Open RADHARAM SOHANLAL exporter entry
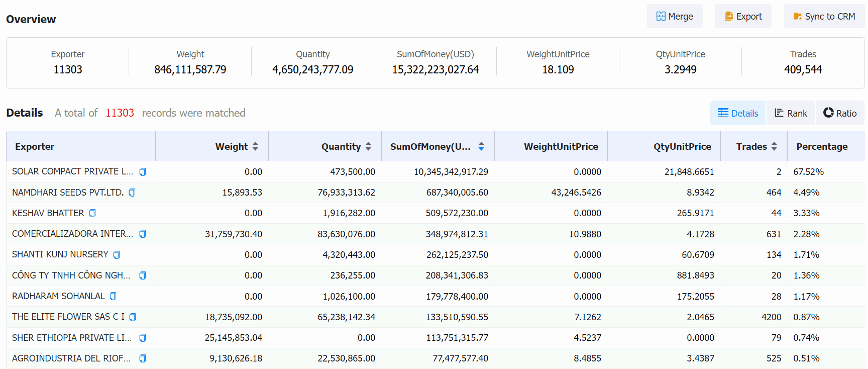Viewport: 868px width, 369px height. pos(59,296)
